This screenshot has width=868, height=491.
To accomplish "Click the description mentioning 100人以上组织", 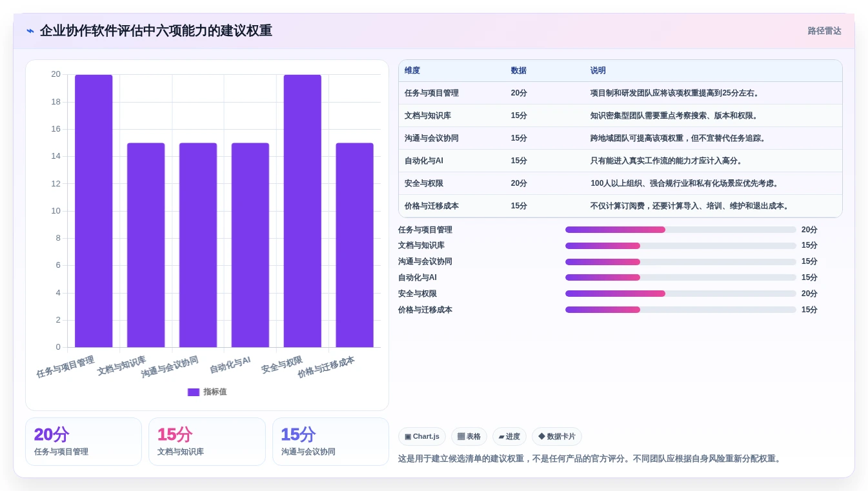I will (686, 183).
